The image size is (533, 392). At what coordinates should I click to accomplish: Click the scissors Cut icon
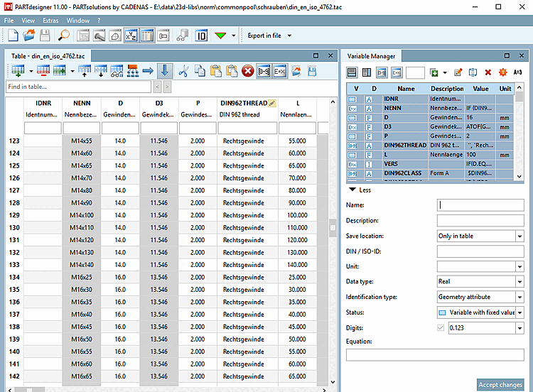[x=183, y=70]
